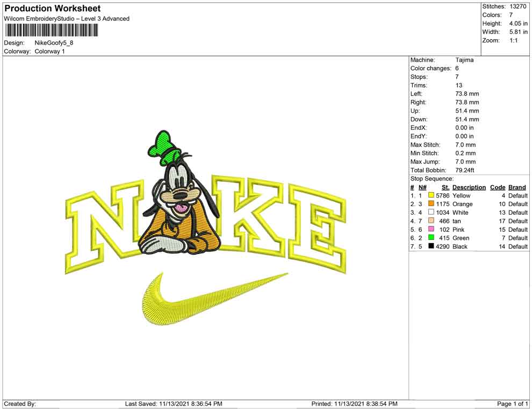This screenshot has height=409, width=532.
Task: Click the stitches count '13270'
Action: (x=517, y=6)
